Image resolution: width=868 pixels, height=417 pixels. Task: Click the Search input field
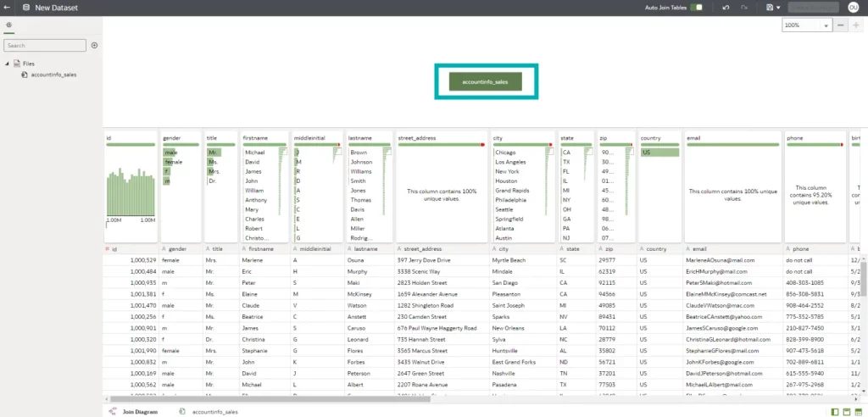coord(44,46)
